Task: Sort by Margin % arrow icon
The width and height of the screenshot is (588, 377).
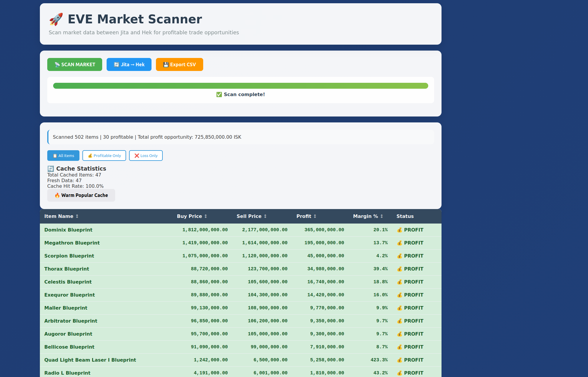Action: 382,216
